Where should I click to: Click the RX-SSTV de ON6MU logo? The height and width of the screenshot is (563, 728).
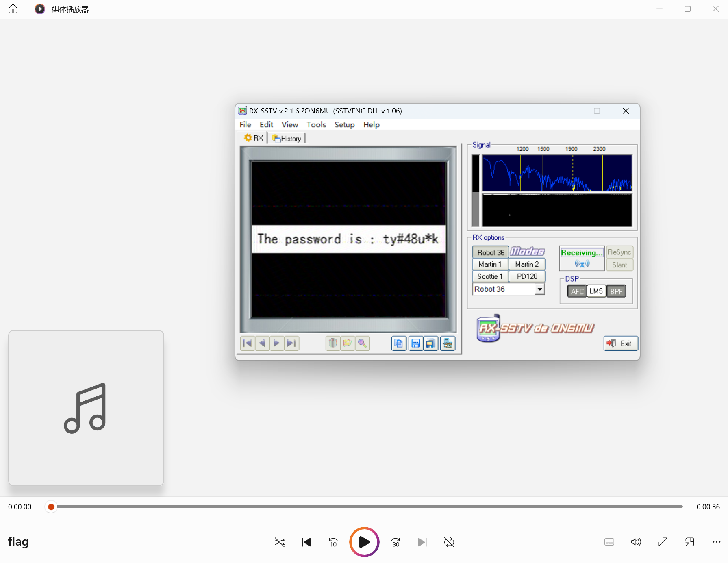tap(536, 328)
